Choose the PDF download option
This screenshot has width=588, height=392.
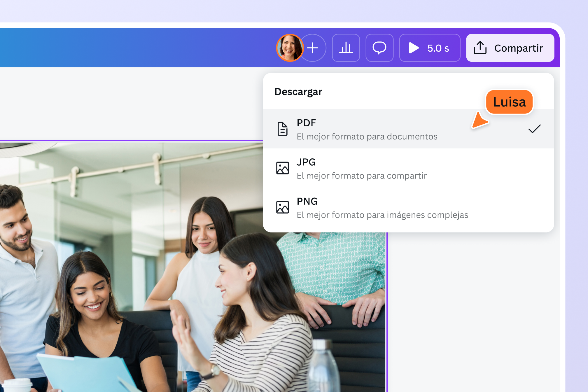point(408,129)
